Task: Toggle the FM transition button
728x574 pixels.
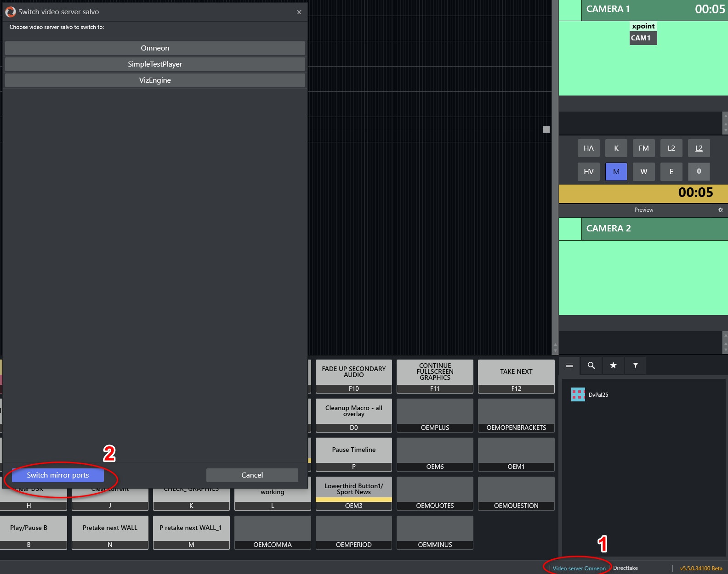Action: point(643,148)
